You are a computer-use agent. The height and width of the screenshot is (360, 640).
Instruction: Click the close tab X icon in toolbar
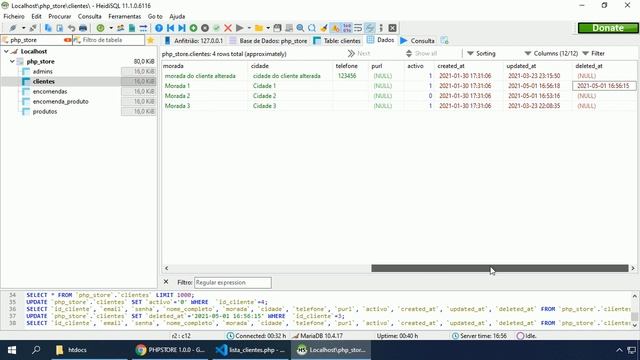click(392, 28)
